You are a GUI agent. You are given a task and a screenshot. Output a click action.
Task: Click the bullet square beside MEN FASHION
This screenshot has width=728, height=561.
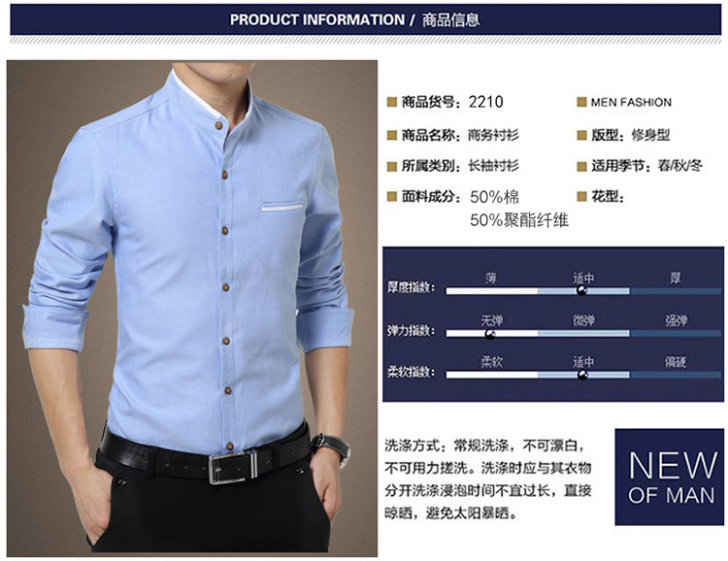point(581,102)
